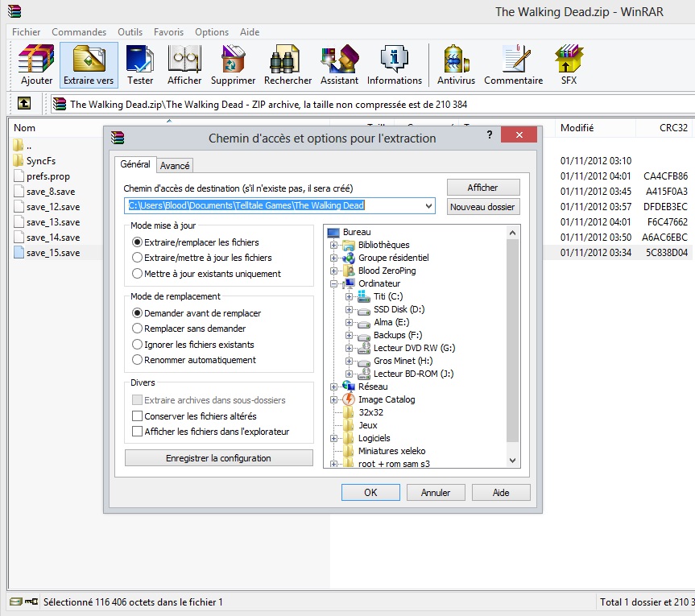695x616 pixels.
Task: Open the Favoris menu
Action: pos(168,32)
